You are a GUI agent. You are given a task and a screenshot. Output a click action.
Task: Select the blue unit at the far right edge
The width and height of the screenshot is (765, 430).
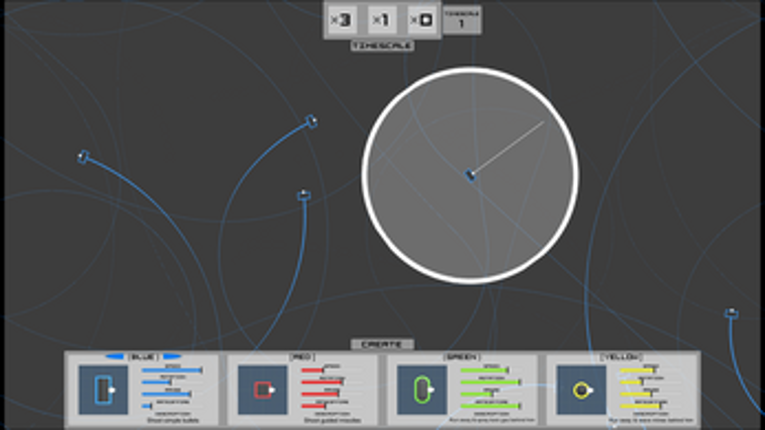pyautogui.click(x=731, y=313)
